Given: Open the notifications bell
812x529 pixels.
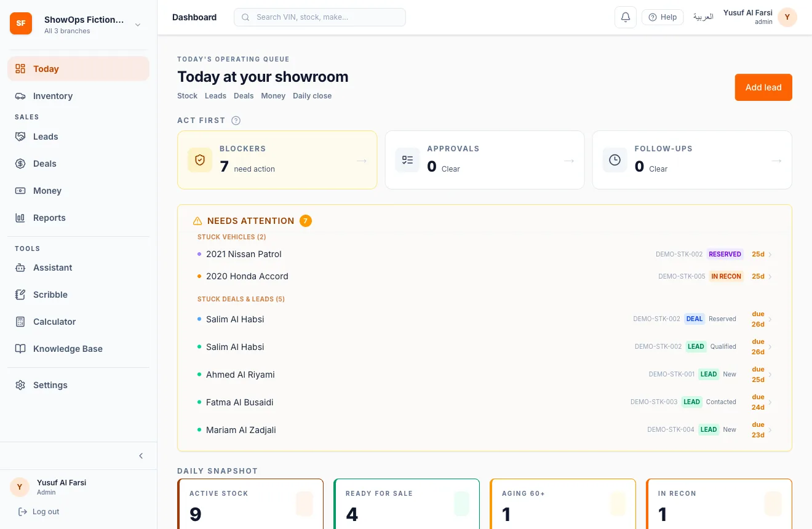Looking at the screenshot, I should [626, 17].
